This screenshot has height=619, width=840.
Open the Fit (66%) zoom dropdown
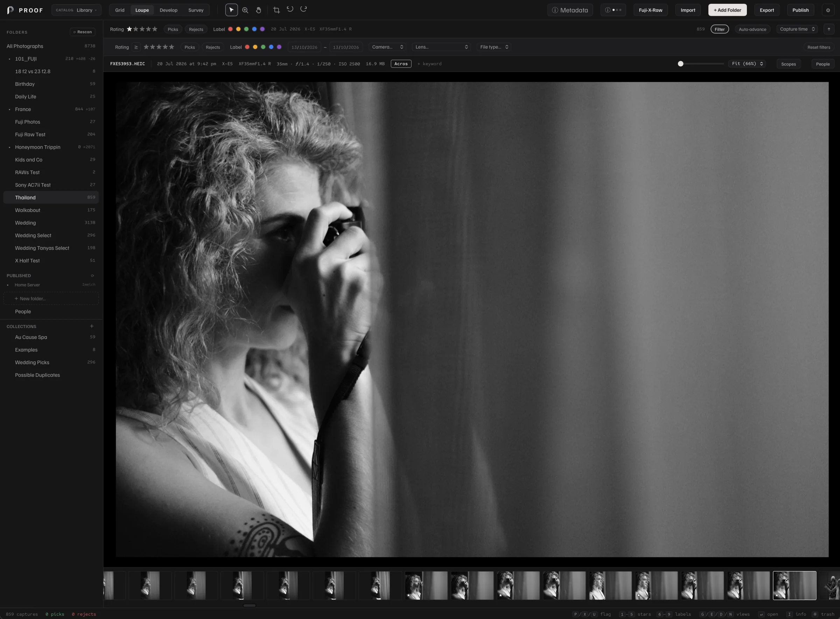click(x=747, y=64)
